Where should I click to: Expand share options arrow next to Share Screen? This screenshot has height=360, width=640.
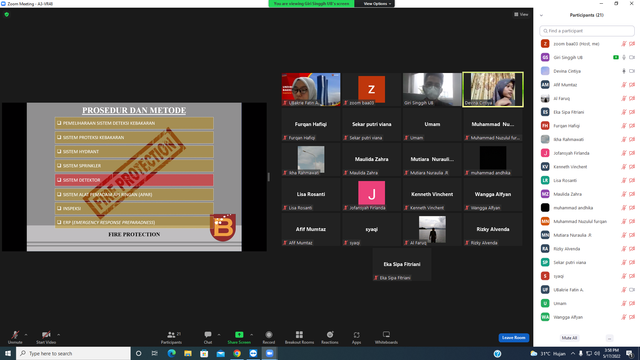point(251,335)
